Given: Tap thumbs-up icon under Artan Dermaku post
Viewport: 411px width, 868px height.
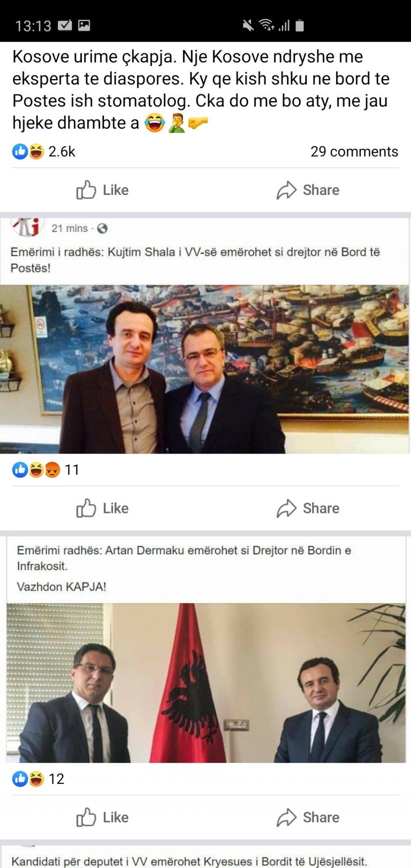Looking at the screenshot, I should (86, 817).
